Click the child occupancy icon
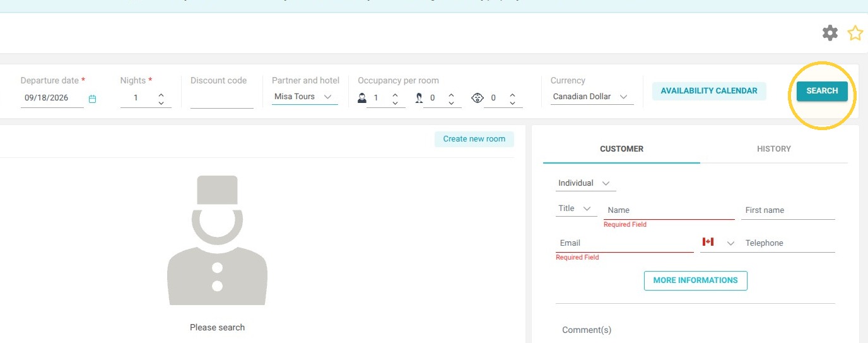Image resolution: width=868 pixels, height=343 pixels. [418, 98]
